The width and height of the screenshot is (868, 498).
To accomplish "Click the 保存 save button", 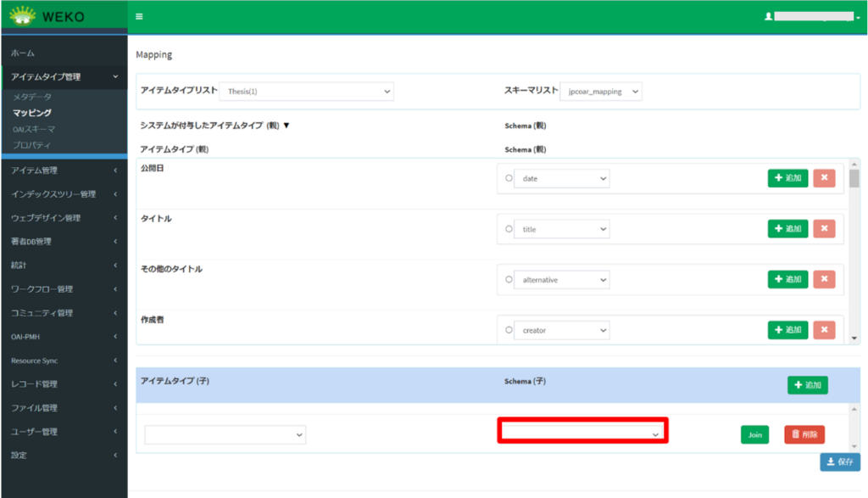I will coord(839,462).
